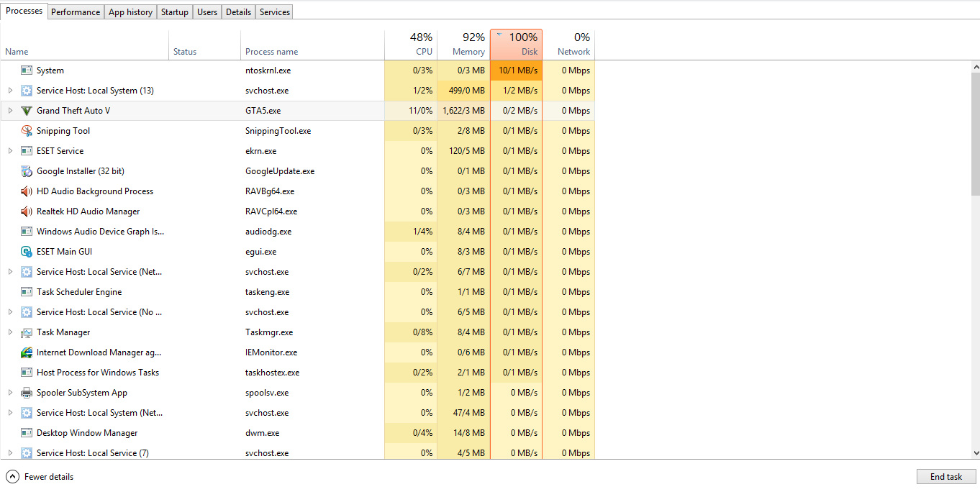Select taskeng.exe in the list

click(x=267, y=292)
